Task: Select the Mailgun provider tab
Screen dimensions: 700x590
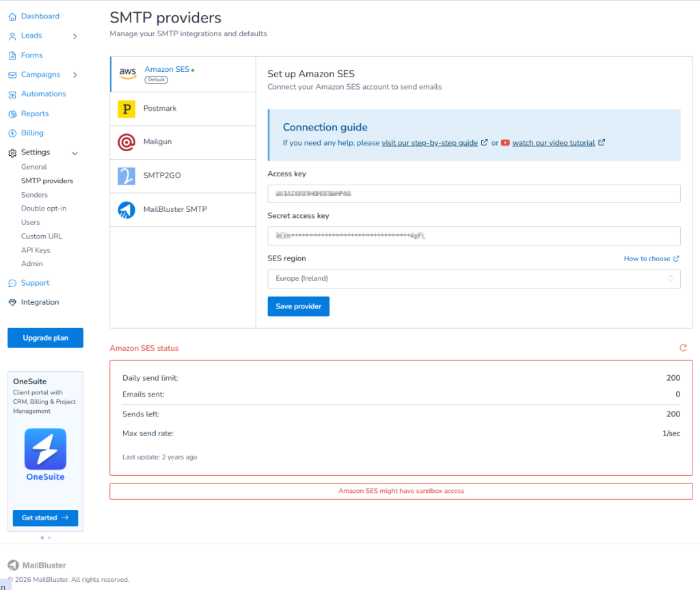Action: [183, 142]
